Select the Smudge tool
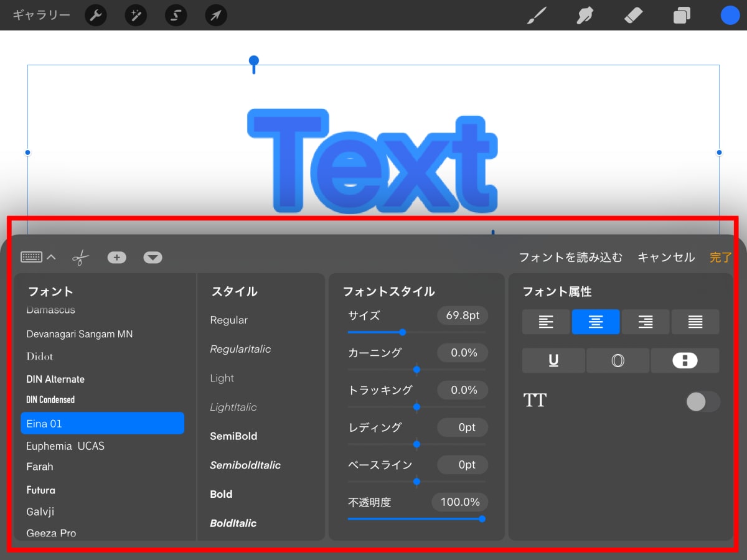 [x=585, y=16]
